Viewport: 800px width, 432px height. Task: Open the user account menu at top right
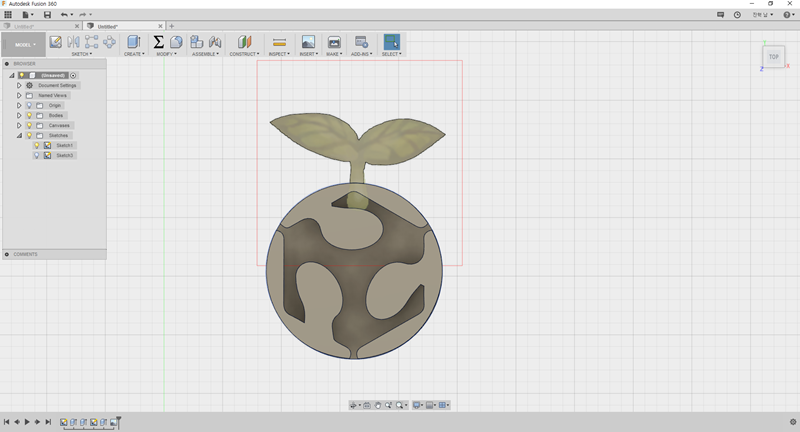pos(763,15)
